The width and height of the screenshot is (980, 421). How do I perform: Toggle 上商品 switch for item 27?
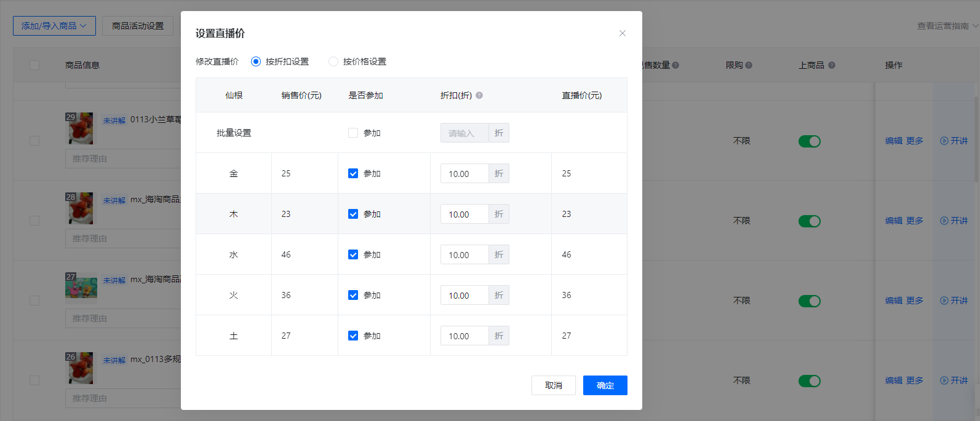pos(810,301)
